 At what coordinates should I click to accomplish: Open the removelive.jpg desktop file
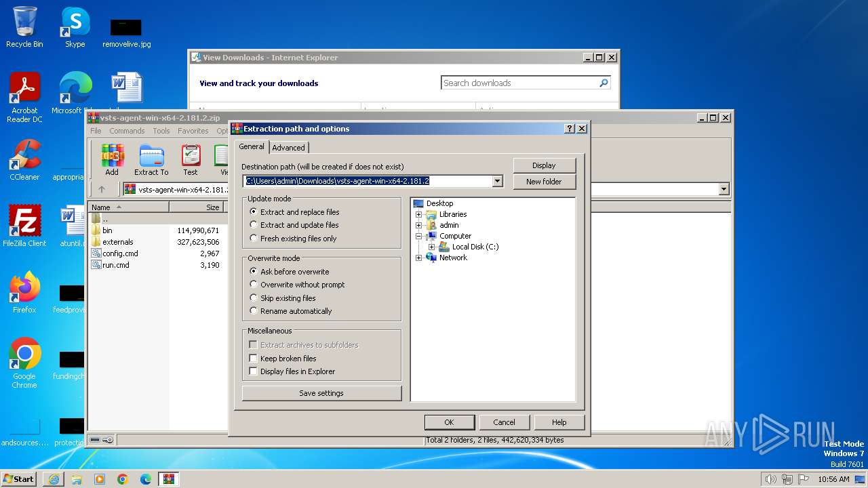[x=126, y=32]
